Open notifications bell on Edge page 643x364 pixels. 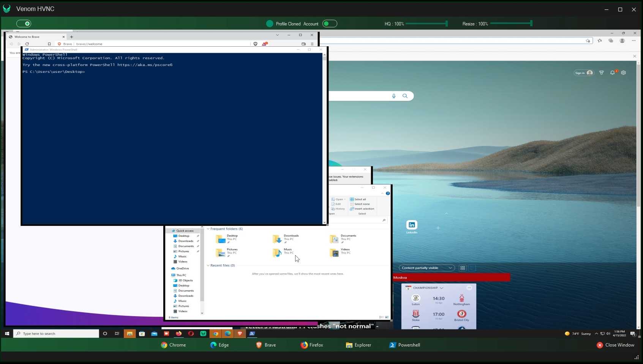click(612, 72)
